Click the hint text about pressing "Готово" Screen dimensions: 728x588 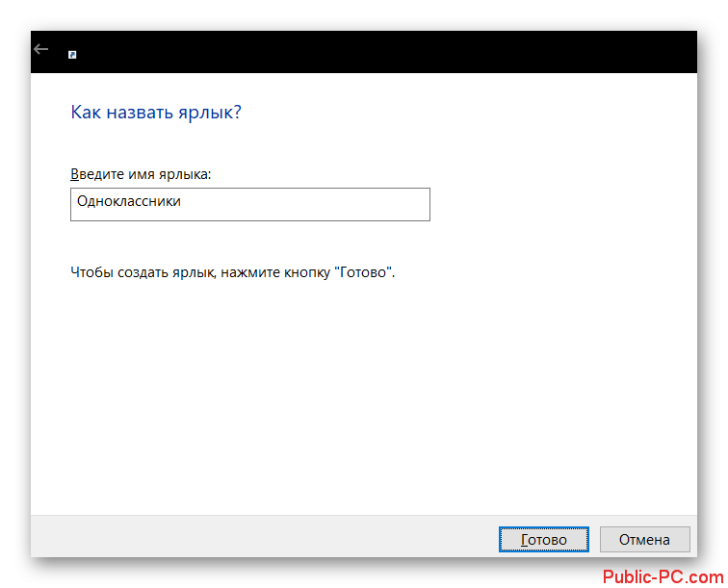233,272
